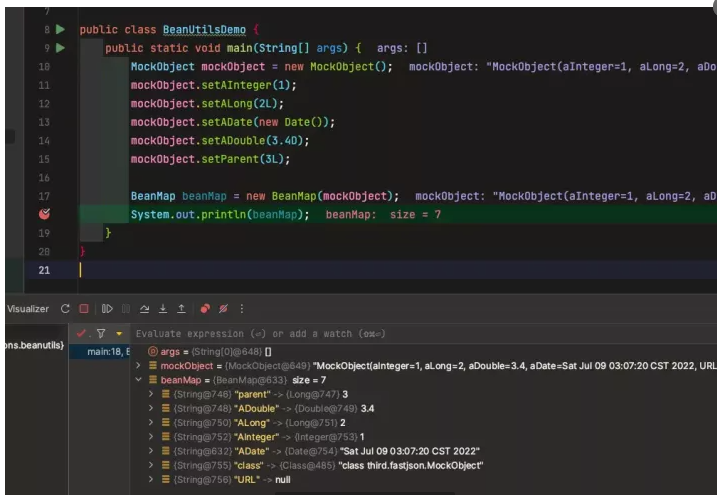Expand the "URL" map entry
Viewport: 717px width, 495px height.
pos(151,479)
